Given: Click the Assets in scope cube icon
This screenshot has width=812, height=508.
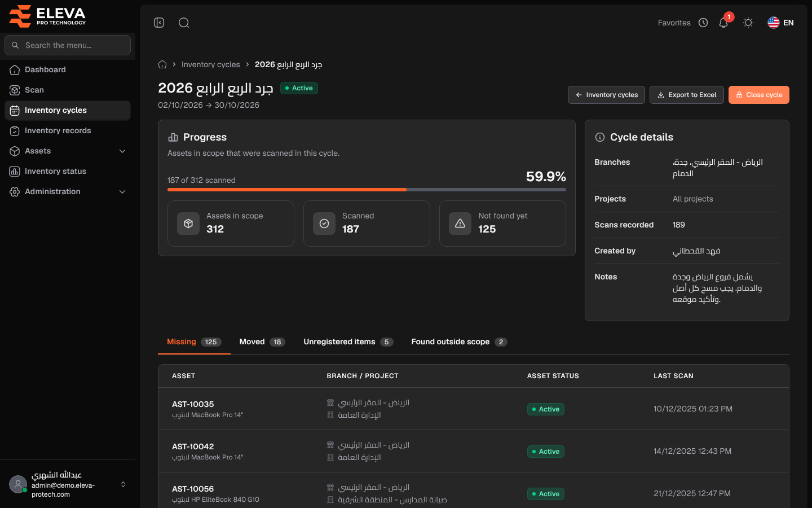Looking at the screenshot, I should (188, 224).
